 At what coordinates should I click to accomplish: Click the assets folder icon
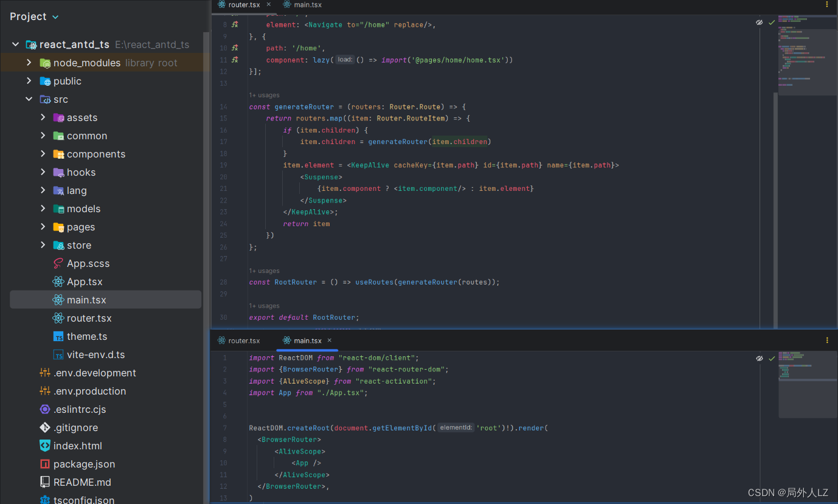click(x=58, y=117)
